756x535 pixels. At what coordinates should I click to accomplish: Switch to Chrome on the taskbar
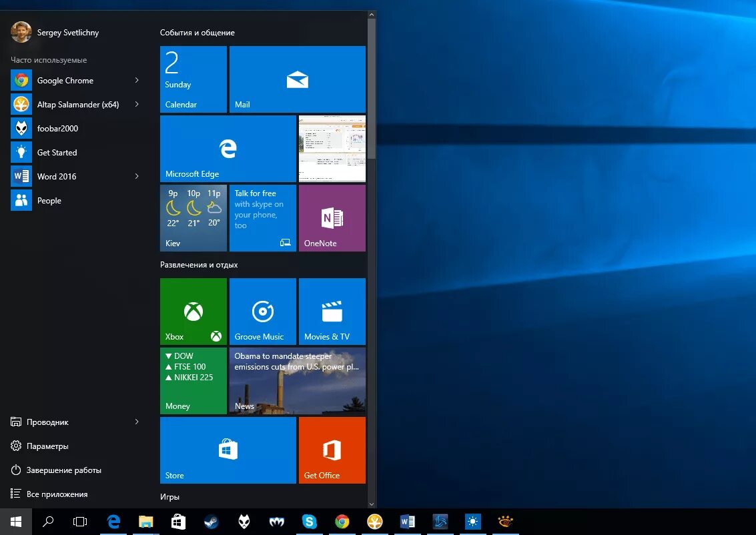coord(342,522)
